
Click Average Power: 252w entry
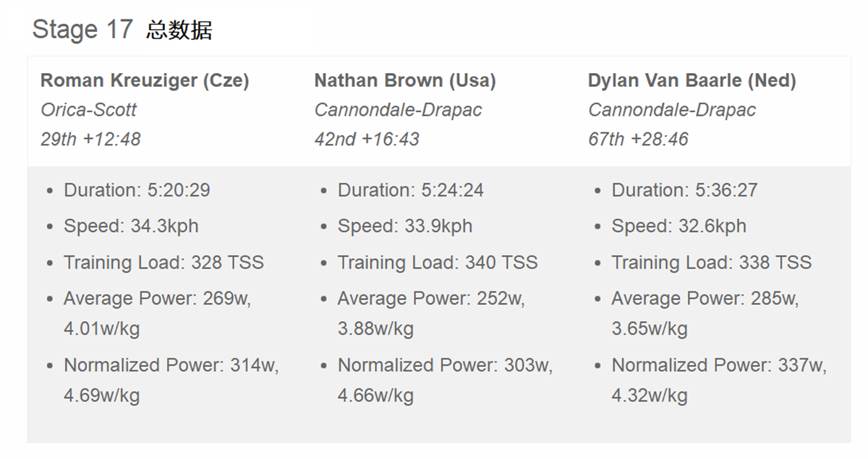coord(432,314)
